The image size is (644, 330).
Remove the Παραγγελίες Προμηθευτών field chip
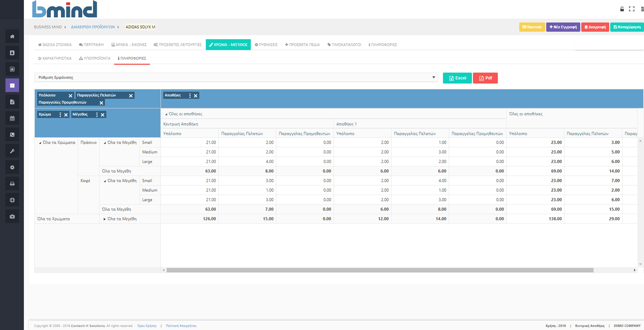click(x=101, y=103)
